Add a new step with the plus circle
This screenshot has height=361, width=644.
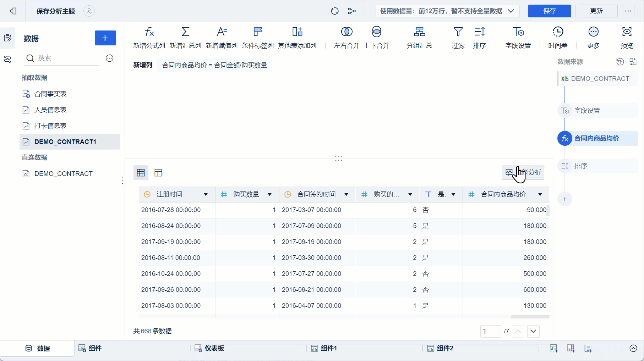[x=565, y=199]
